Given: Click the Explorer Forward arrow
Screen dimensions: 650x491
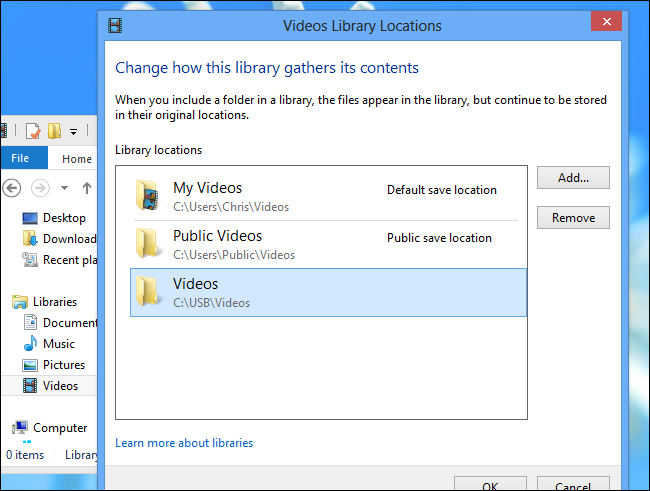Looking at the screenshot, I should click(40, 188).
